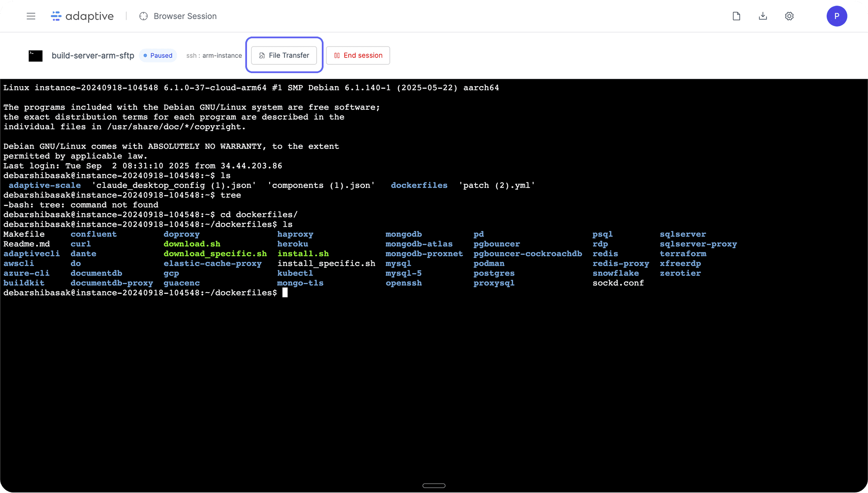Click 'install_specific.sh' in terminal listing
Screen dimensions: 868x493
coord(326,264)
